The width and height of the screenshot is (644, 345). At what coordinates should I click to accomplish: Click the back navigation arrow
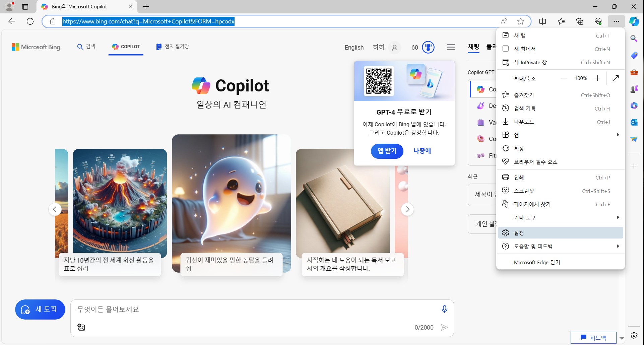(x=12, y=21)
